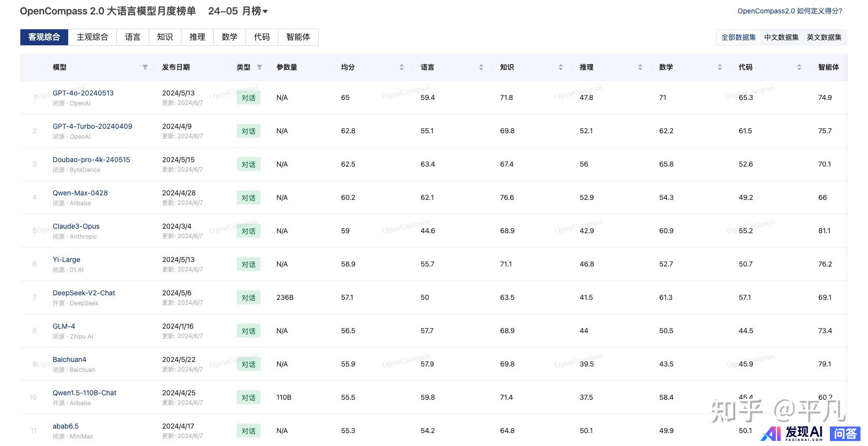Sort by 知识 column arrows
The image size is (868, 446).
(561, 67)
